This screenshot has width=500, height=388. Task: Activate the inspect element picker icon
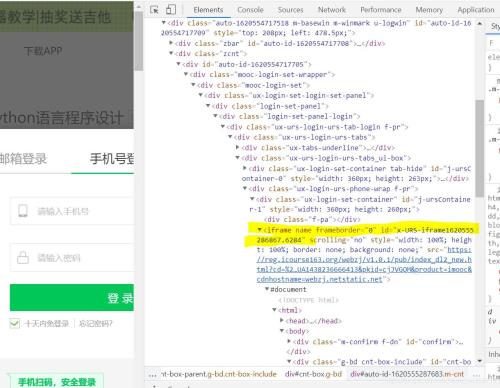click(154, 10)
